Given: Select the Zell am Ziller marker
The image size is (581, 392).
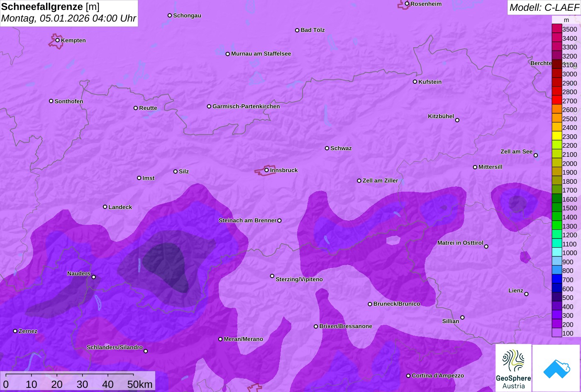Looking at the screenshot, I should click(359, 181).
